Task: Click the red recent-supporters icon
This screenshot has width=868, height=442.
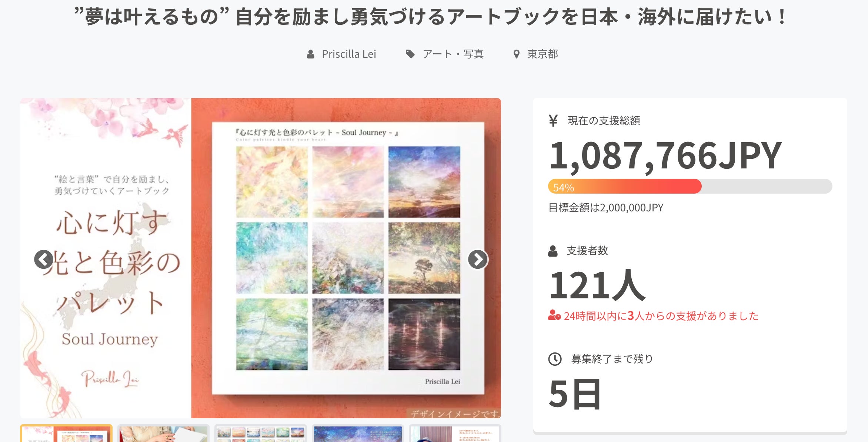Action: [x=554, y=315]
